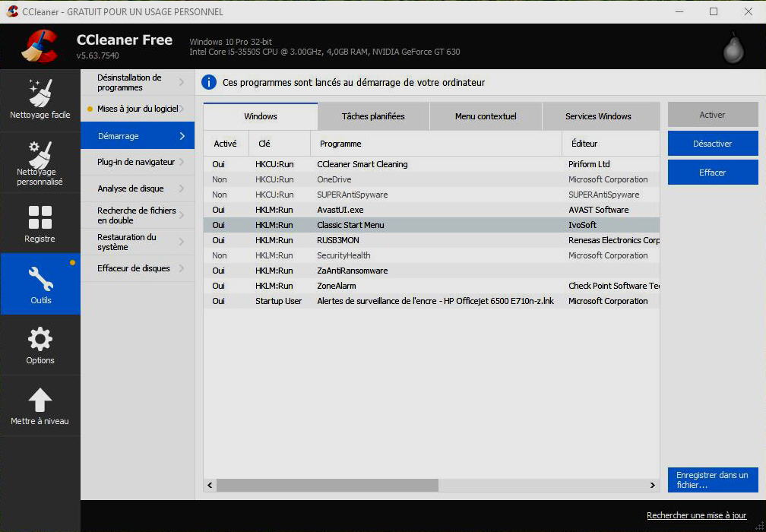Screen dimensions: 766x532
Task: Select the OneDrive startup entry
Action: [x=432, y=179]
